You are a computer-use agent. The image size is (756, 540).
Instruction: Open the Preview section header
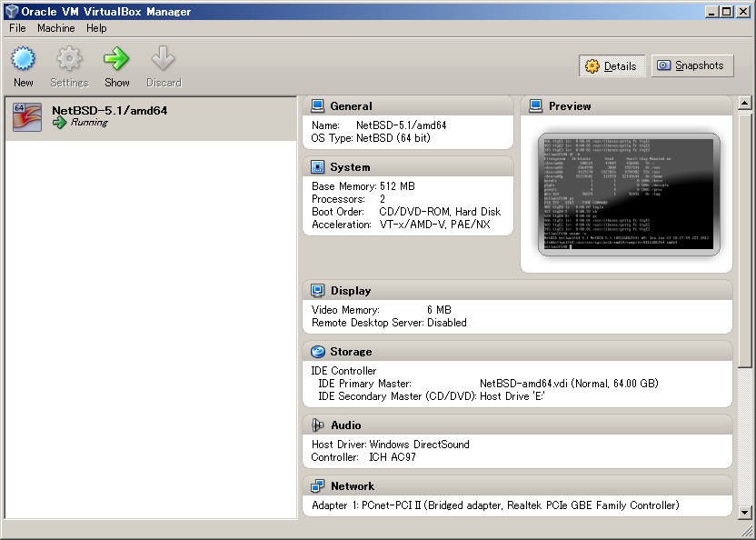[x=570, y=106]
